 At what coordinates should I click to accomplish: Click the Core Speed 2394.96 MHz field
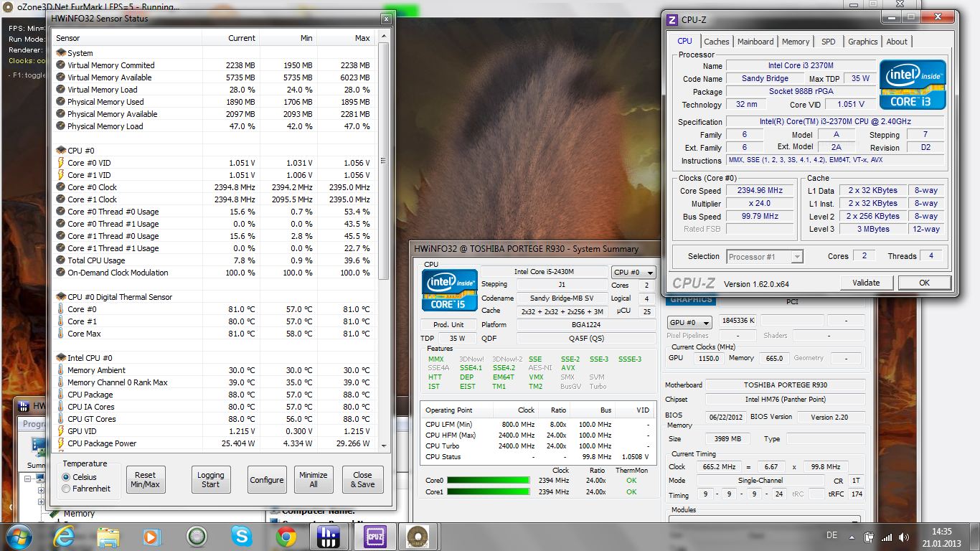[759, 191]
